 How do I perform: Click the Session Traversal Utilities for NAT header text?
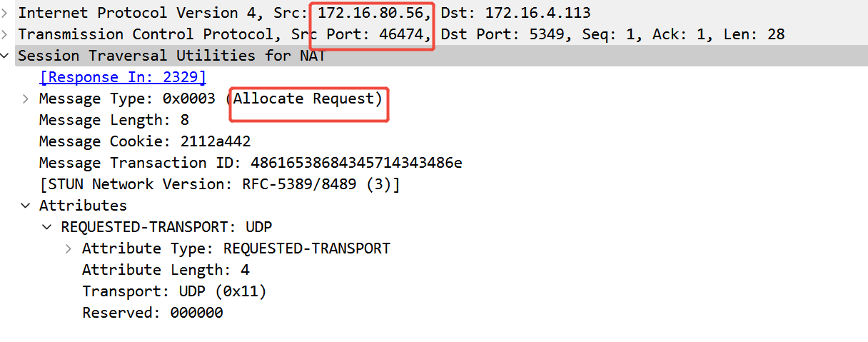[171, 56]
